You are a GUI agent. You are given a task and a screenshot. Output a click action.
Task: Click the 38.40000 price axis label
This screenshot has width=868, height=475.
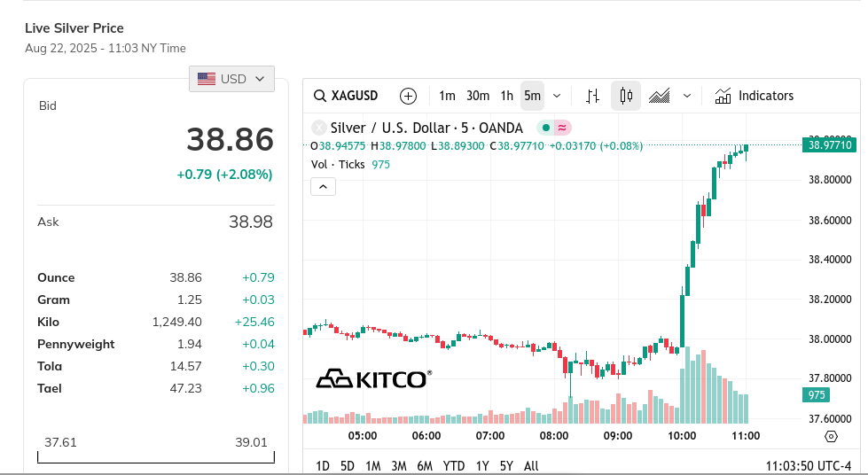click(x=830, y=259)
